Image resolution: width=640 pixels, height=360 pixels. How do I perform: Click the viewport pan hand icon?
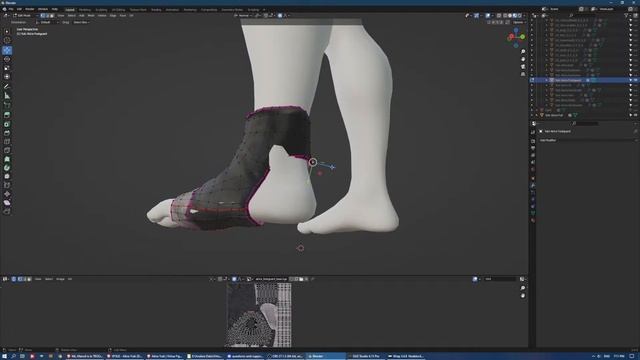click(x=523, y=59)
